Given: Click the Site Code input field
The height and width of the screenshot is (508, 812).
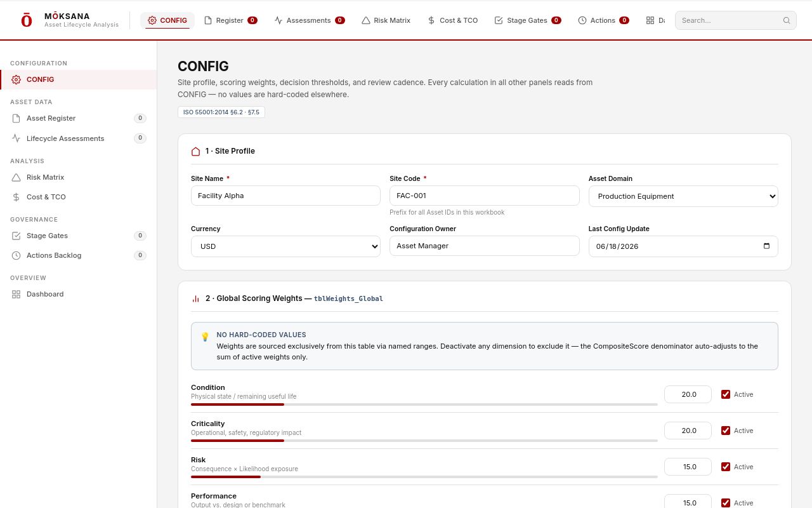Looking at the screenshot, I should [x=484, y=196].
